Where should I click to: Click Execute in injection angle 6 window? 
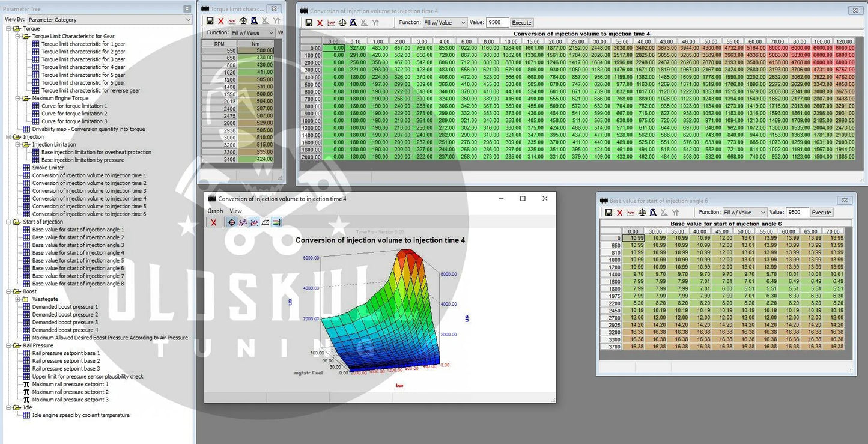pos(821,213)
